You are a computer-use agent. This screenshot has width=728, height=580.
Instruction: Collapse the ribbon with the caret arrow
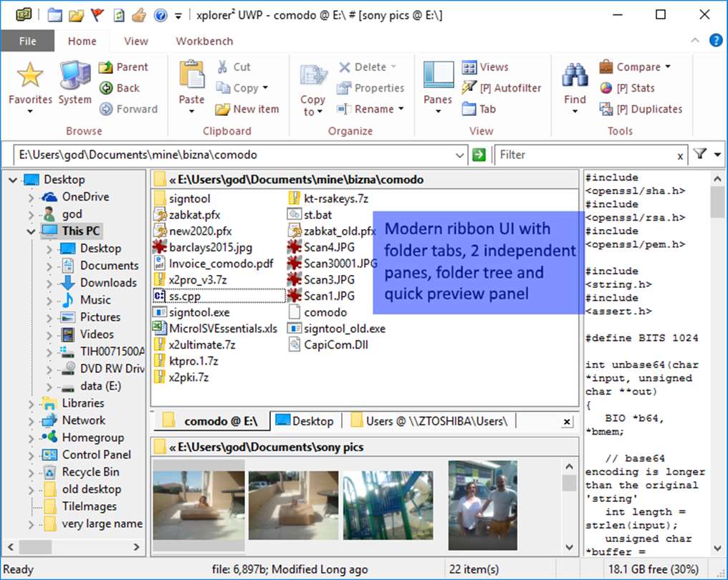click(695, 40)
